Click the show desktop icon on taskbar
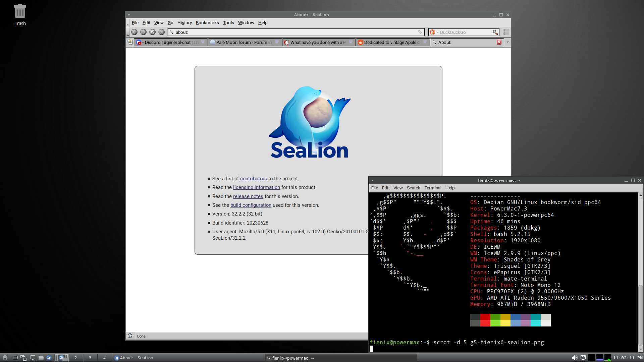This screenshot has height=362, width=644. click(x=15, y=358)
